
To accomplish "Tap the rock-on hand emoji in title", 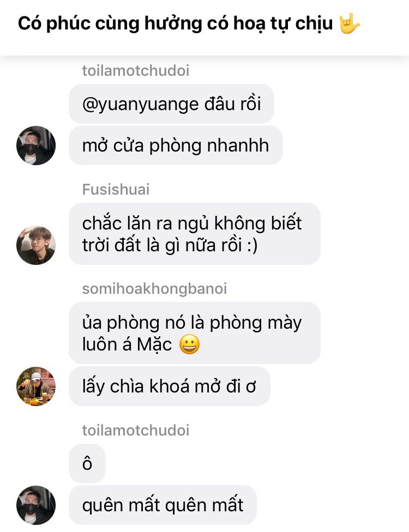I will tap(349, 23).
